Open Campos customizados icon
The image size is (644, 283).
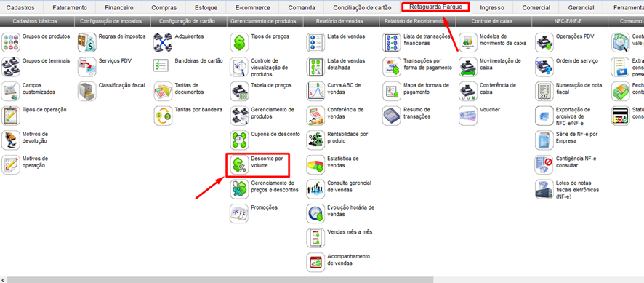pos(11,92)
